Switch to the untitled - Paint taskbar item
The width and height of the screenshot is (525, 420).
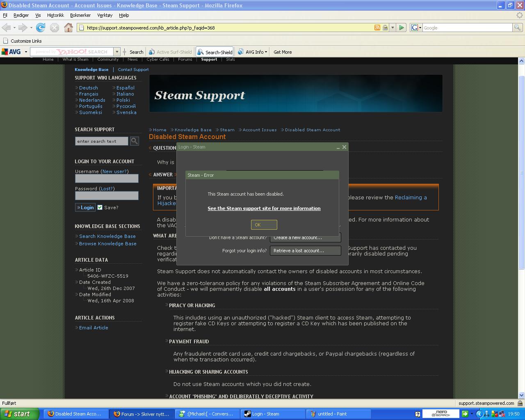coord(339,414)
